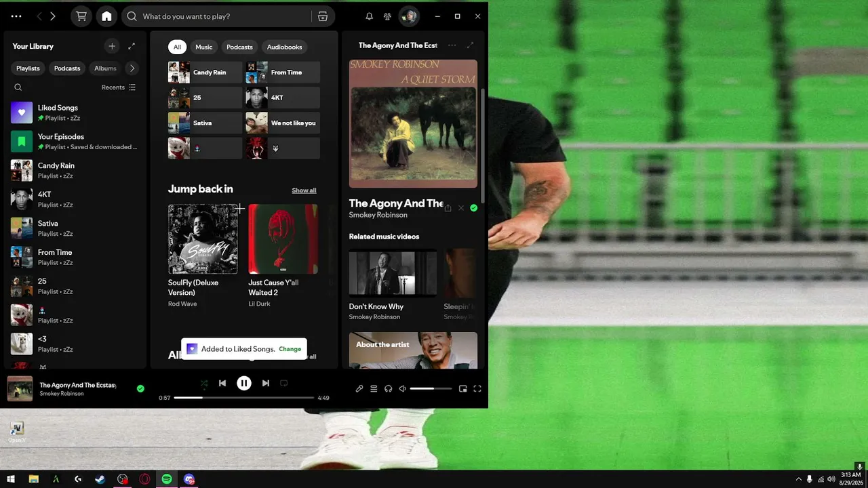The width and height of the screenshot is (868, 488).
Task: Open Discord from the taskbar
Action: point(189,479)
